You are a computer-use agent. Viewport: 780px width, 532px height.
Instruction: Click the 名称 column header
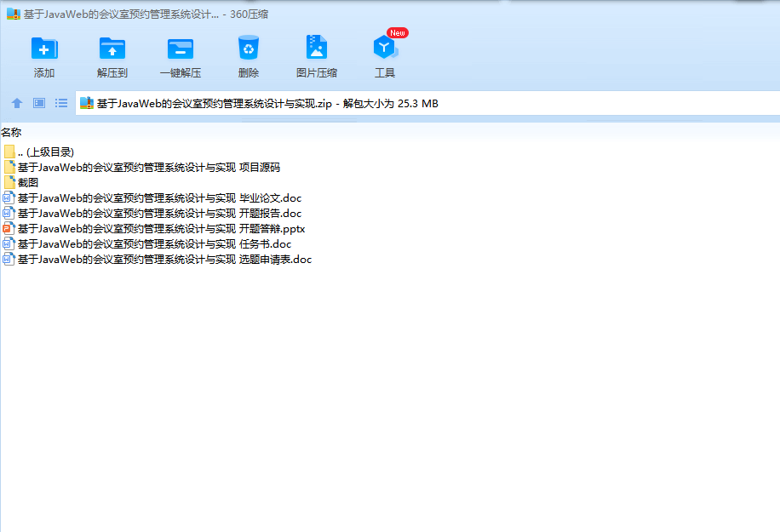(11, 132)
